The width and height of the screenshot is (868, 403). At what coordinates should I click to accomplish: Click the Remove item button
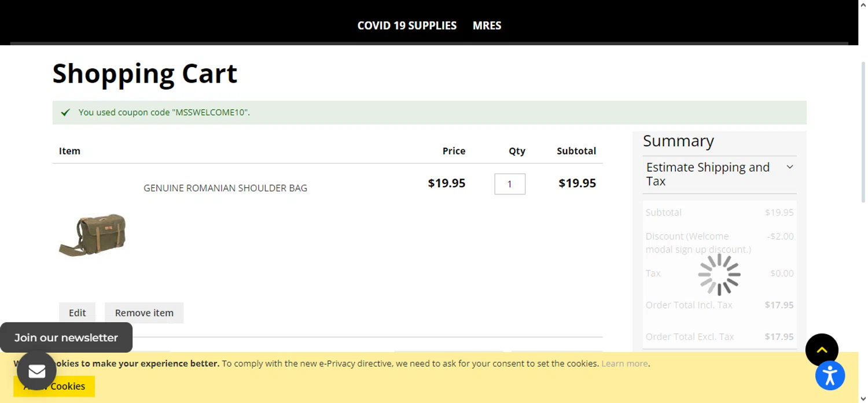click(x=144, y=313)
